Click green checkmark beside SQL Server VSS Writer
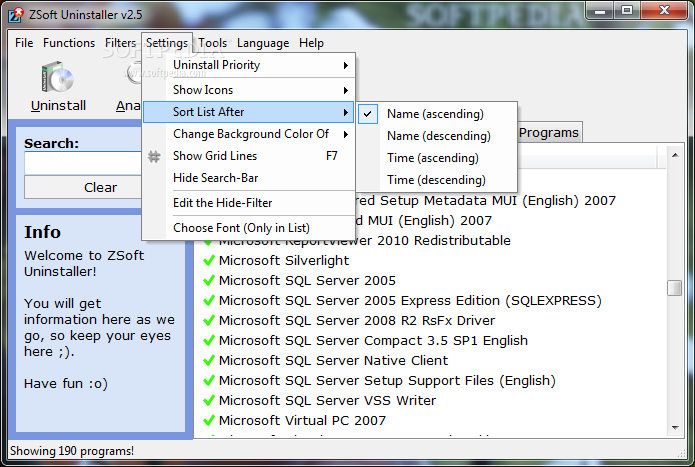Screen dimensions: 695x467 (209, 401)
